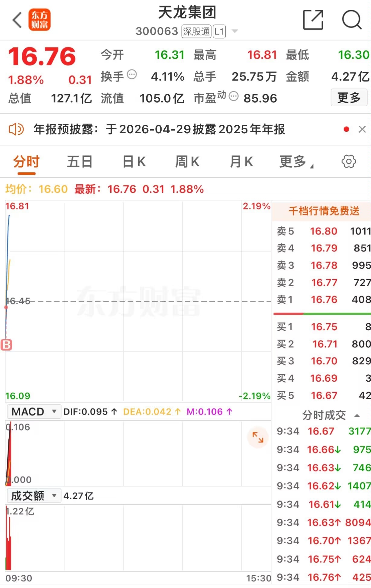The height and width of the screenshot is (588, 371).
Task: Open the MACD indicator dropdown
Action: [x=34, y=412]
